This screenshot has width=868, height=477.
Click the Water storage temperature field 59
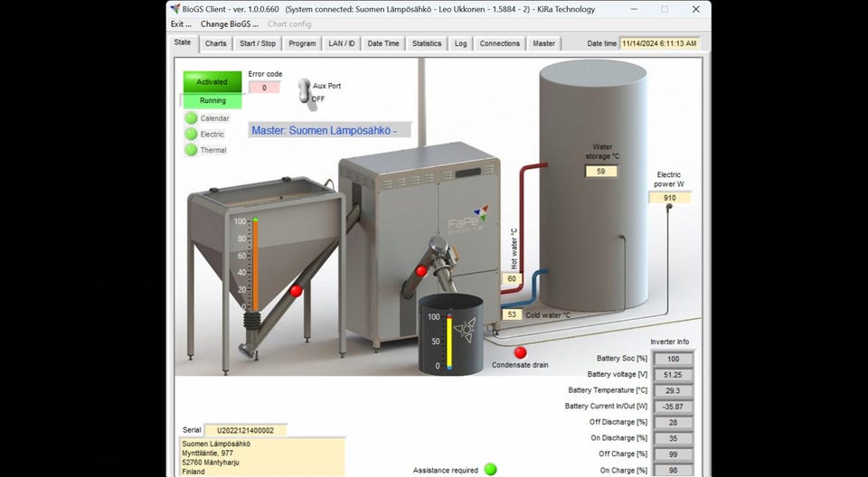click(601, 172)
